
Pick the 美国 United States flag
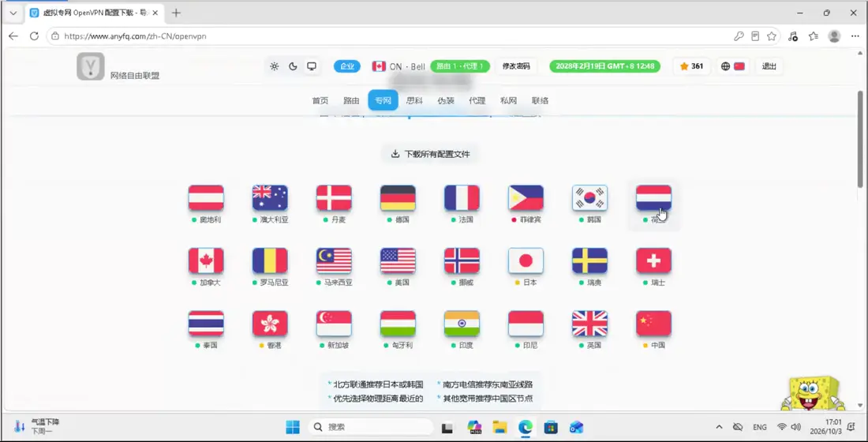click(398, 261)
